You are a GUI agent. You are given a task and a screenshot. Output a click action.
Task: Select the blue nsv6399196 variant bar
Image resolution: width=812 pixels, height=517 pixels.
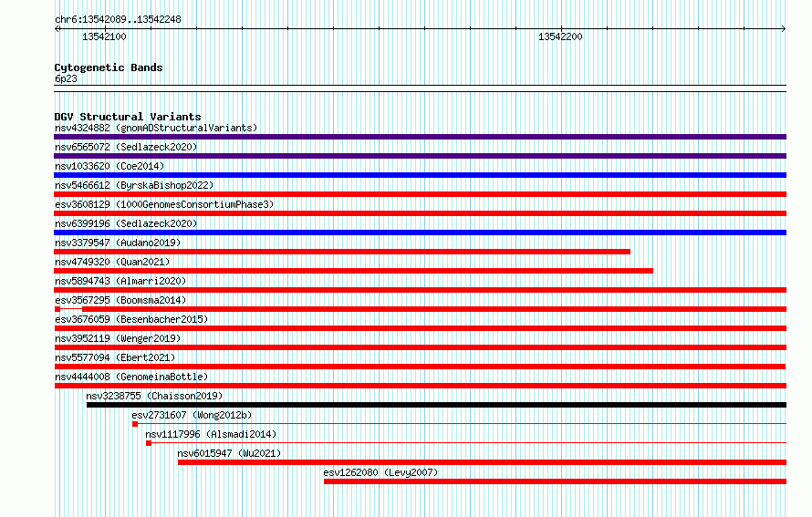420,233
